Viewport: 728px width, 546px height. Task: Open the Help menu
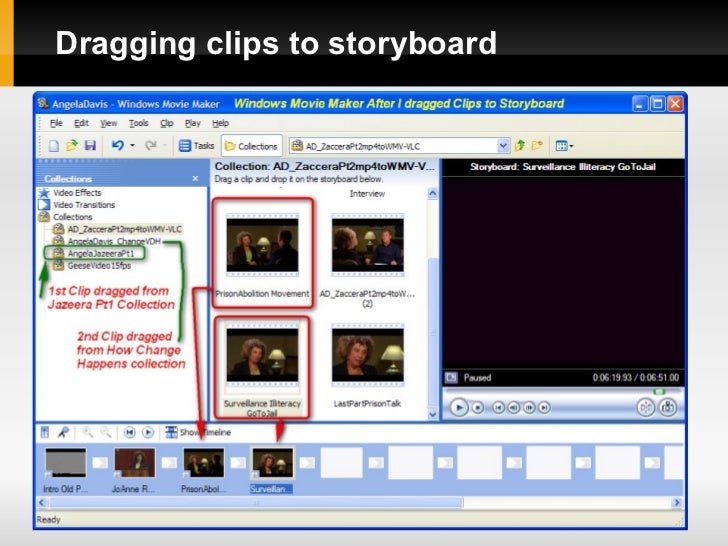[x=221, y=123]
